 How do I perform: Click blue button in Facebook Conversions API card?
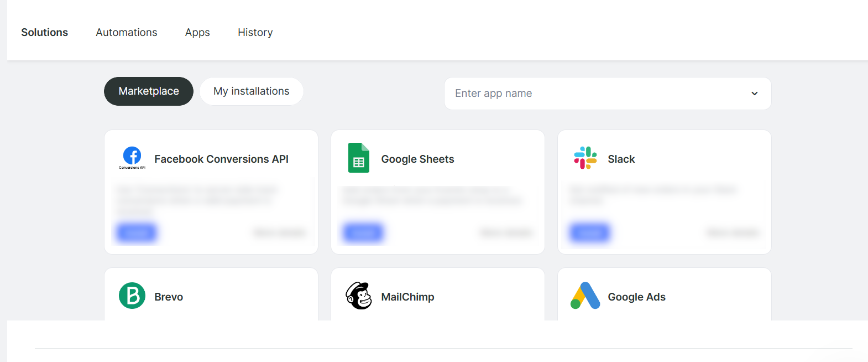pos(137,232)
